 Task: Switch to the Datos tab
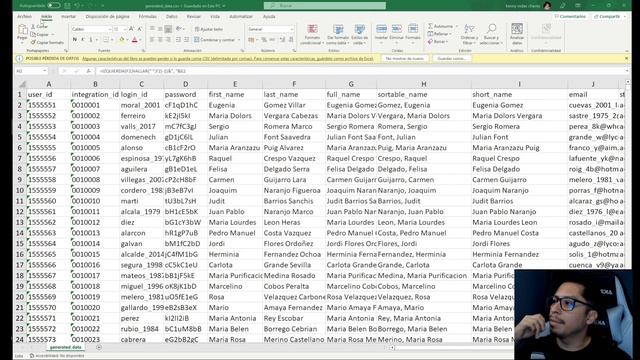pos(171,17)
